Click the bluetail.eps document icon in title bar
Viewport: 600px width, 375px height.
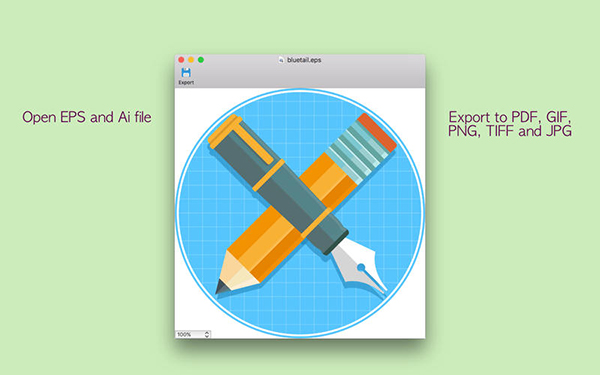pyautogui.click(x=281, y=60)
